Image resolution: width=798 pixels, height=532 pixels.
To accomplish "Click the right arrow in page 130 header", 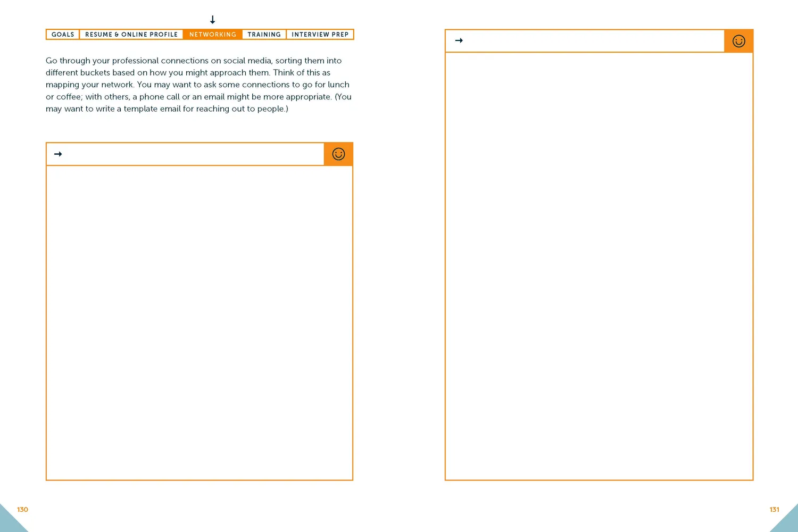I will pos(59,154).
